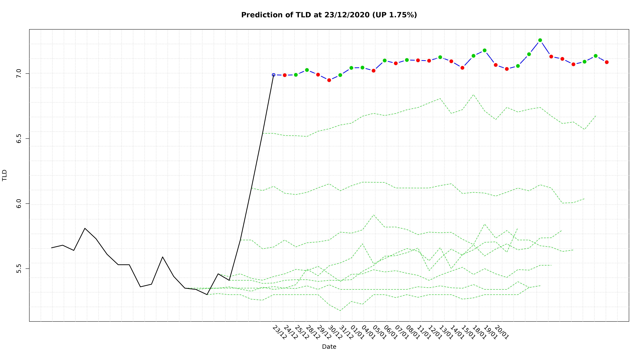The width and height of the screenshot is (644, 358).
Task: Click the green prediction point for 28/12
Action: coord(307,70)
